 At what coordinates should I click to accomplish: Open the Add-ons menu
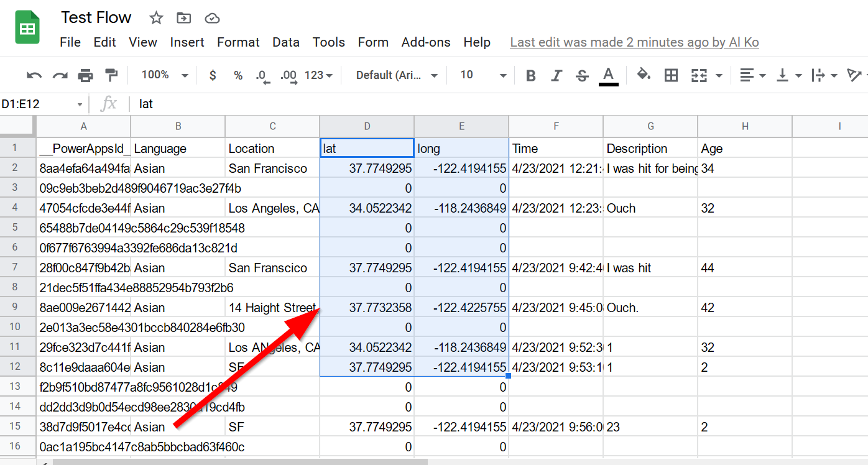426,42
